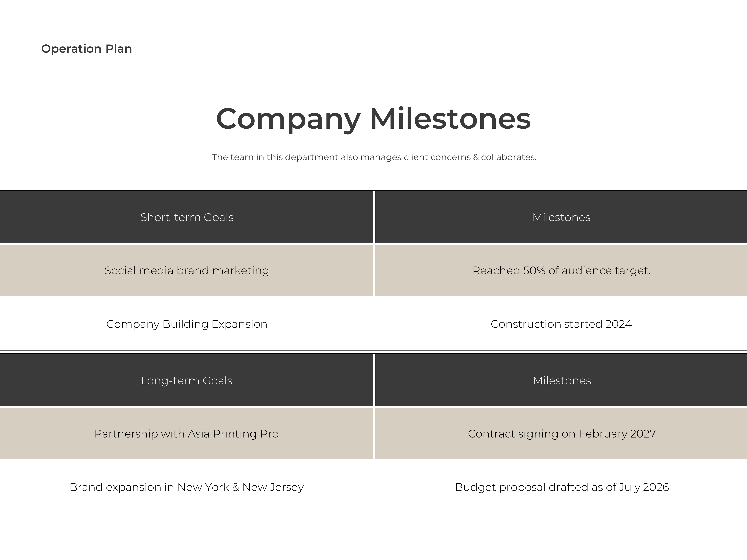Click Contract signing on February 2027 cell
Viewport: 747px width, 560px height.
(x=561, y=433)
